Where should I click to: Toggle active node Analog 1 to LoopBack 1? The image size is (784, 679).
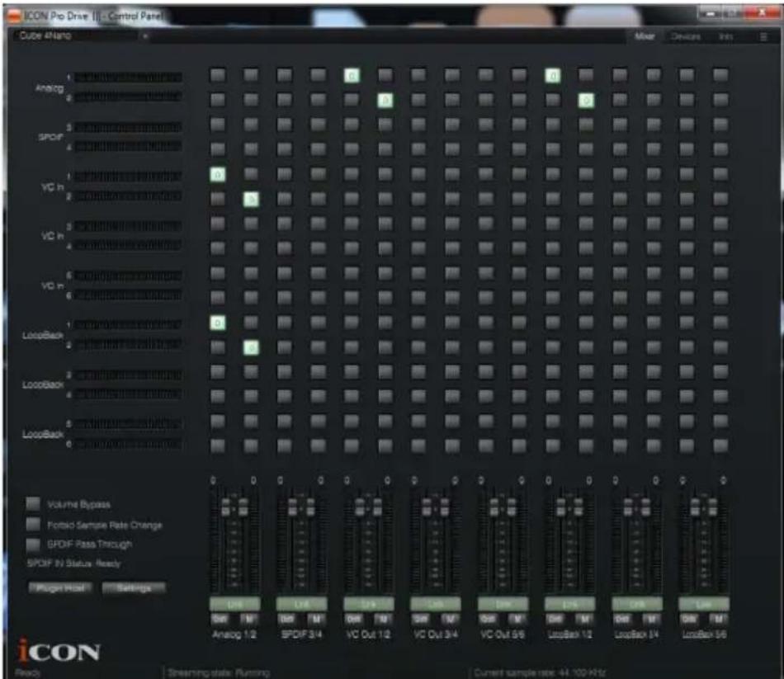(x=552, y=76)
